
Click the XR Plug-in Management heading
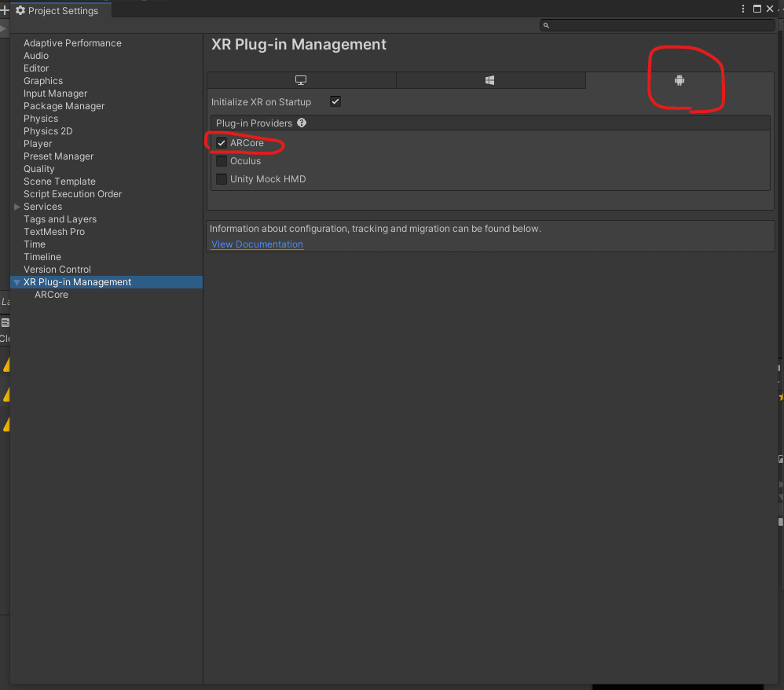pos(299,45)
